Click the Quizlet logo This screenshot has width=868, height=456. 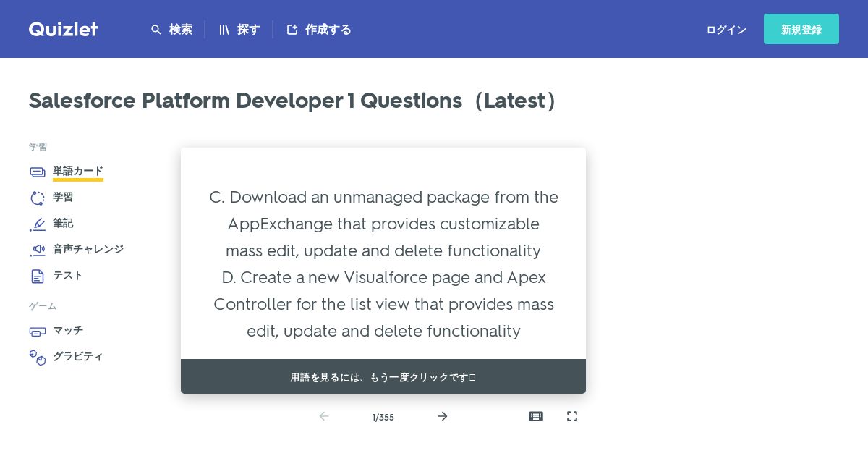tap(63, 29)
